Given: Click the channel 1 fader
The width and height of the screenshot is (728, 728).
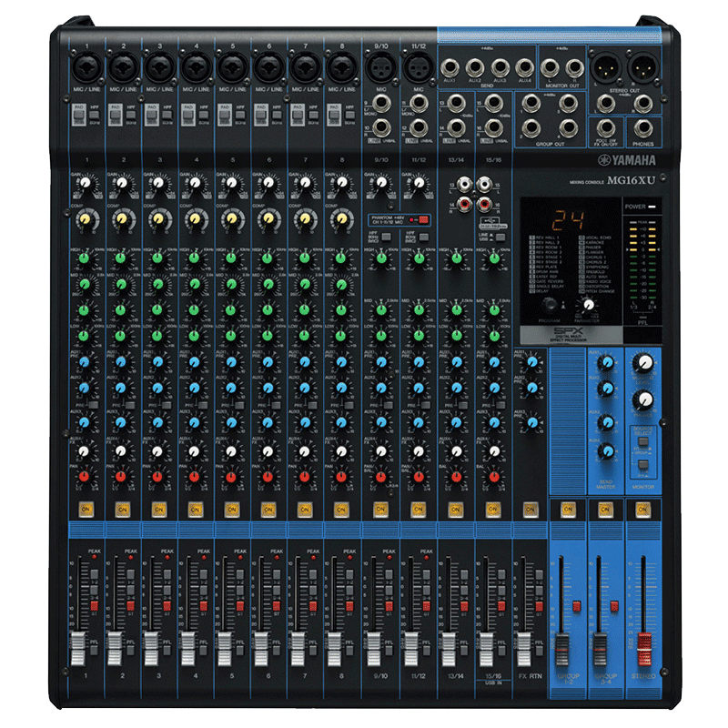Looking at the screenshot, I should click(x=78, y=648).
